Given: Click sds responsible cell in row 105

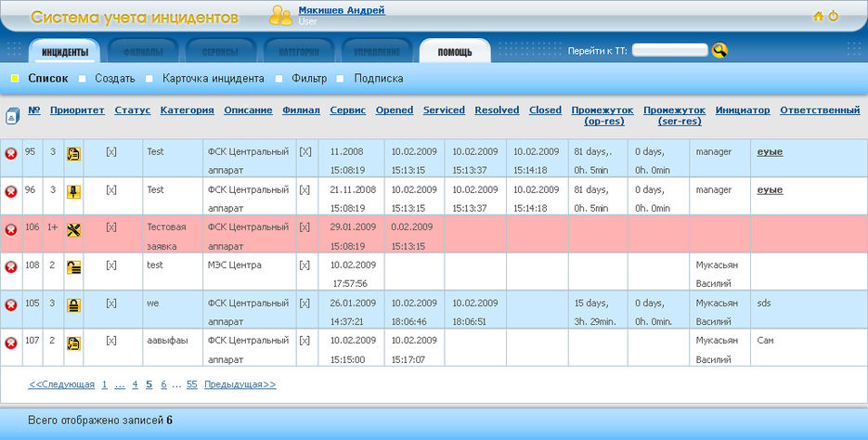Looking at the screenshot, I should [x=809, y=310].
